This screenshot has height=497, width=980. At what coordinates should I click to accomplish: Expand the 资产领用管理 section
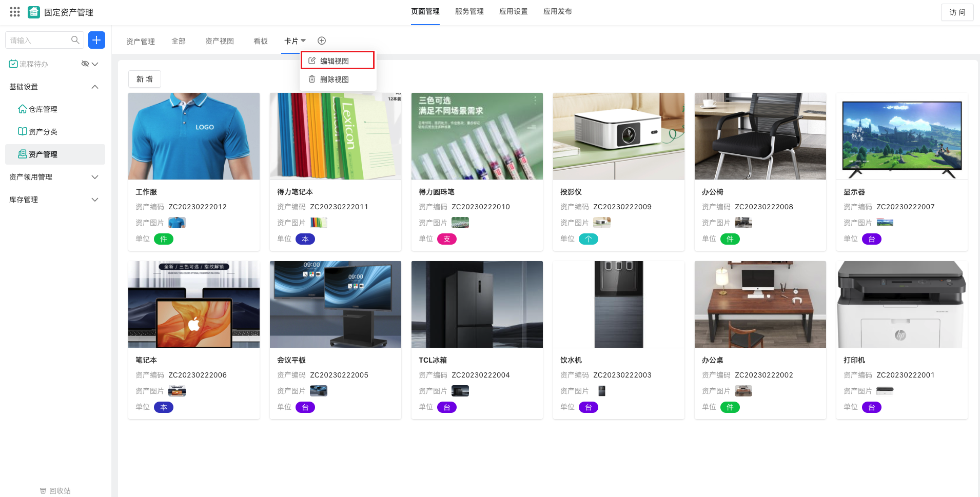[x=95, y=177]
